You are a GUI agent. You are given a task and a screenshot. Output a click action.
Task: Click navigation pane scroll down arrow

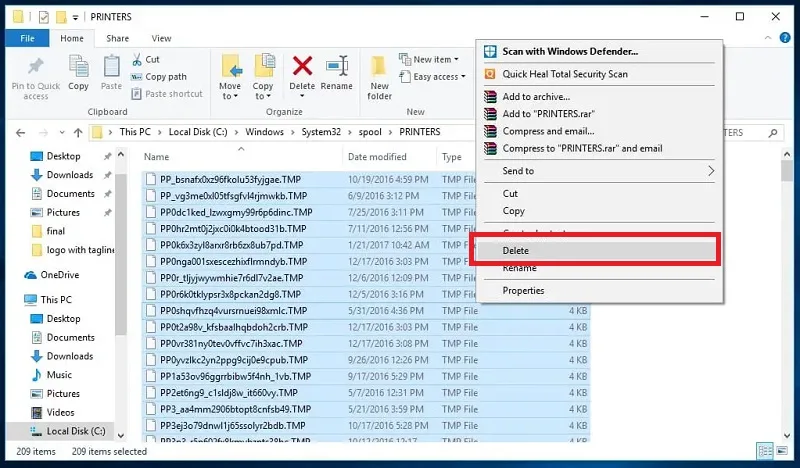point(121,435)
